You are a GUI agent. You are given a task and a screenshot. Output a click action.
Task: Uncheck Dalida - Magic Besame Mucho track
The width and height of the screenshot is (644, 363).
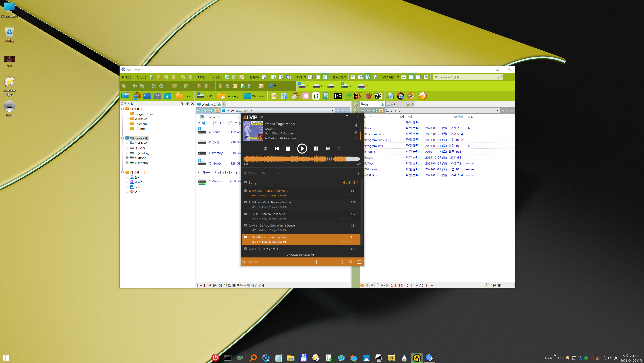click(x=246, y=202)
